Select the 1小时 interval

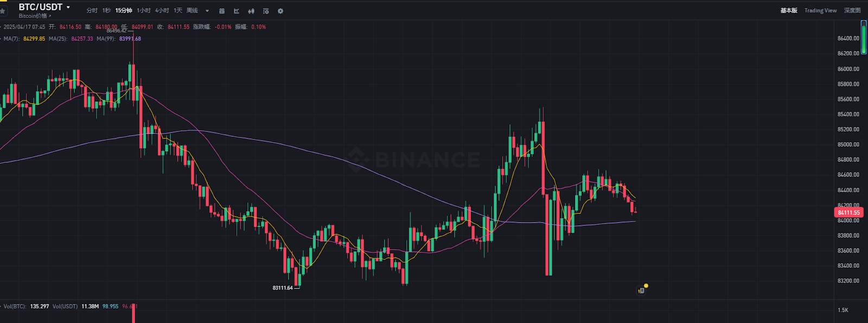[x=143, y=10]
